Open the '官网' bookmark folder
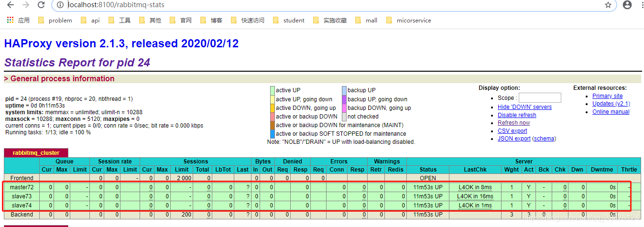The height and width of the screenshot is (227, 644). 180,20
